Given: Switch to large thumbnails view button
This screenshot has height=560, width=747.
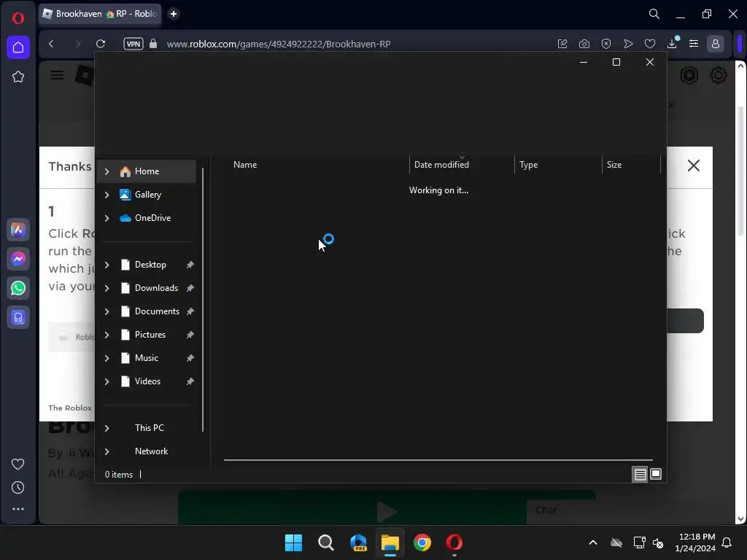Looking at the screenshot, I should pos(656,474).
